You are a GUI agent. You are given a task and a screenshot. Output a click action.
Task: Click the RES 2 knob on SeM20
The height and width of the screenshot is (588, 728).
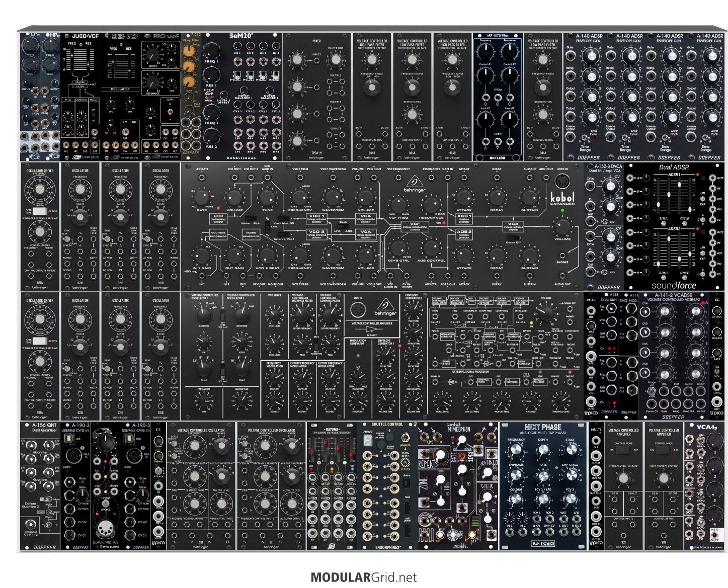pos(212,136)
